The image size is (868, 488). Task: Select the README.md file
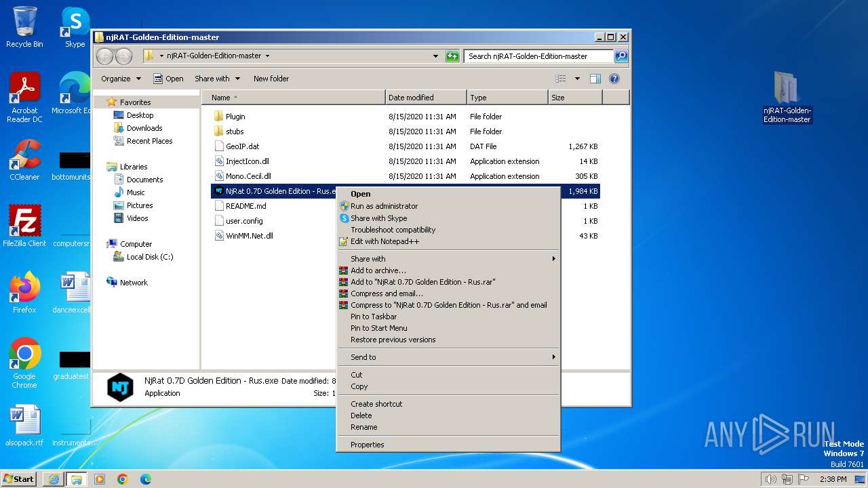tap(245, 206)
